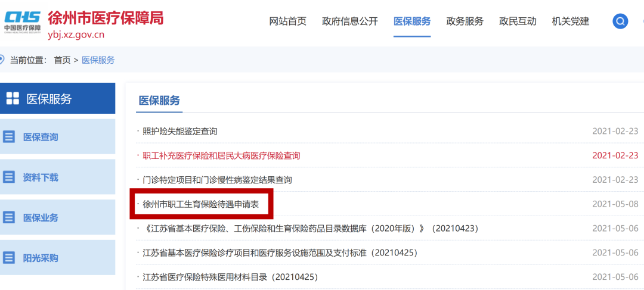Open 门诊特定项目和门诊慢性病鉴定结果查询 link
This screenshot has height=290, width=644.
click(217, 180)
